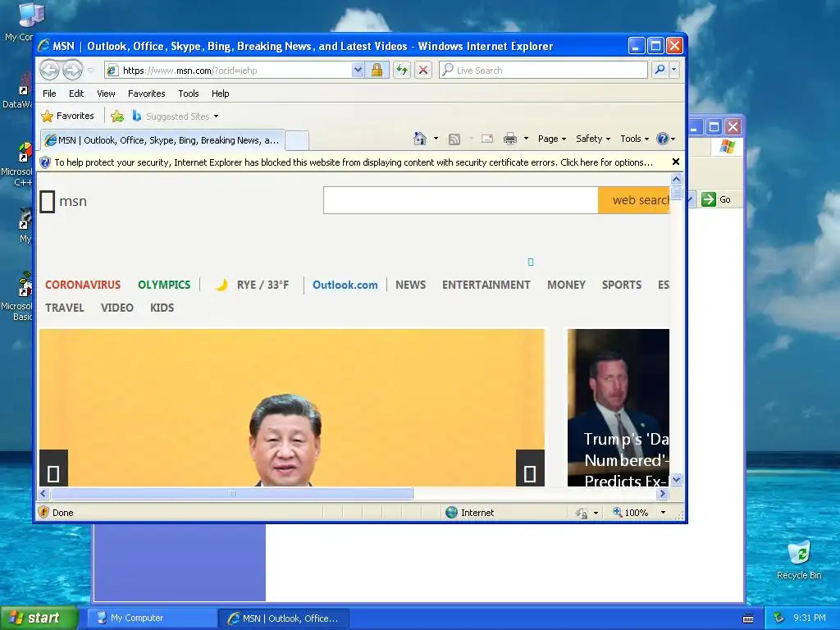Click the information bar shield icon
This screenshot has height=630, width=840.
[45, 162]
